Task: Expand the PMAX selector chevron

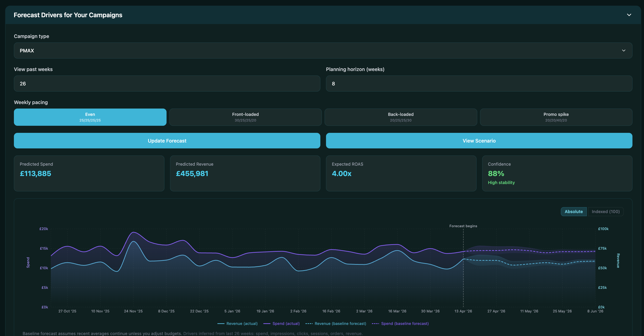Action: (624, 50)
